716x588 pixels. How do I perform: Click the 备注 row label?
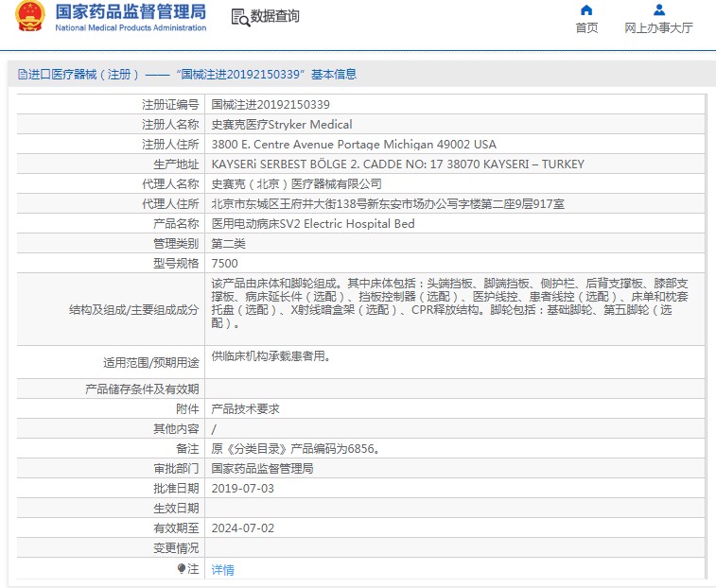[x=187, y=449]
